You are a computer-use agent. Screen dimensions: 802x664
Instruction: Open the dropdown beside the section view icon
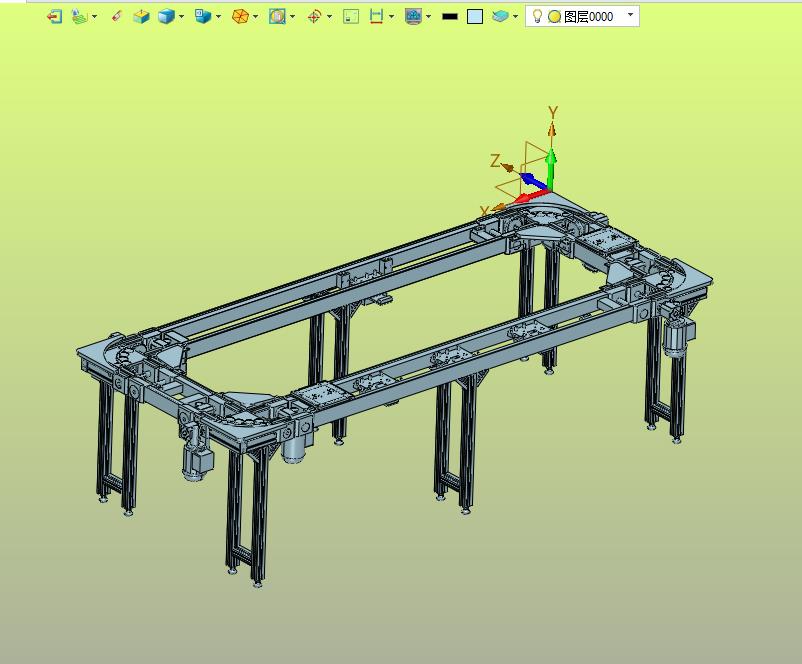pyautogui.click(x=293, y=17)
